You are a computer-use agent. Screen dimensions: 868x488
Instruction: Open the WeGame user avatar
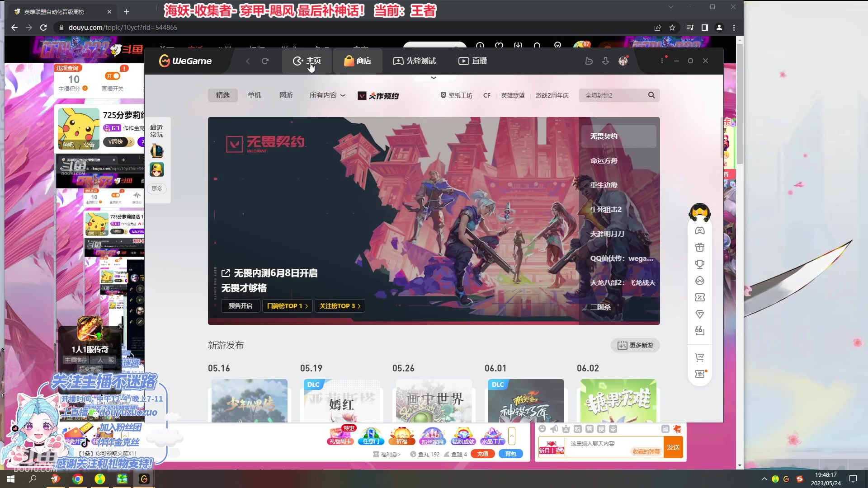coord(623,61)
